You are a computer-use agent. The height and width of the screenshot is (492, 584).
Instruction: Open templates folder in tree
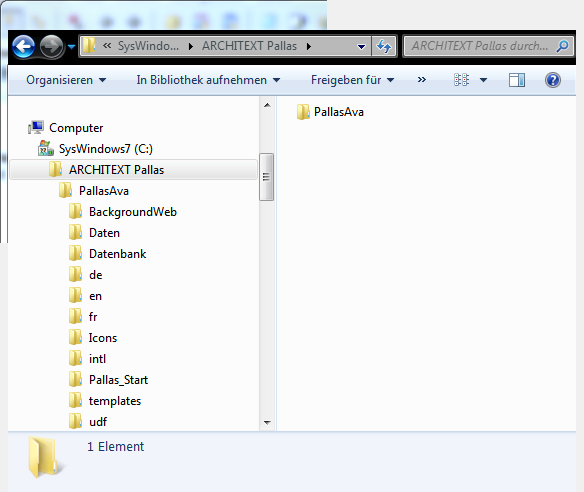point(115,401)
